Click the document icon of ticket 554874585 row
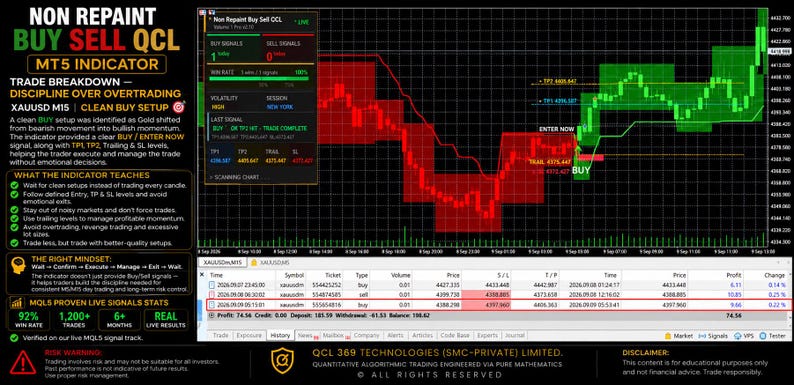The height and width of the screenshot is (385, 794). 212,295
